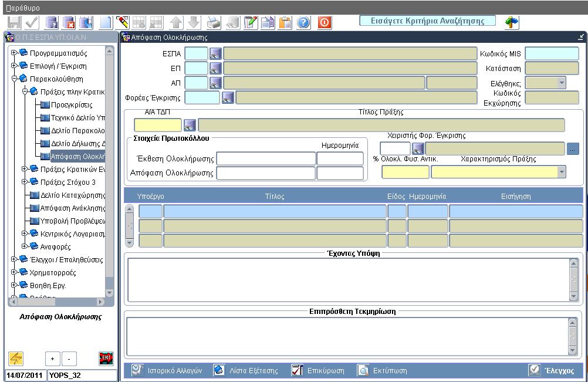Click the next record down arrow icon

pyautogui.click(x=194, y=22)
